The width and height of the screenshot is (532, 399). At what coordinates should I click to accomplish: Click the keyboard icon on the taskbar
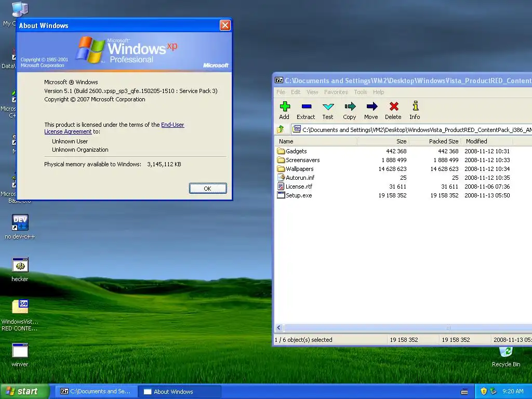[464, 392]
